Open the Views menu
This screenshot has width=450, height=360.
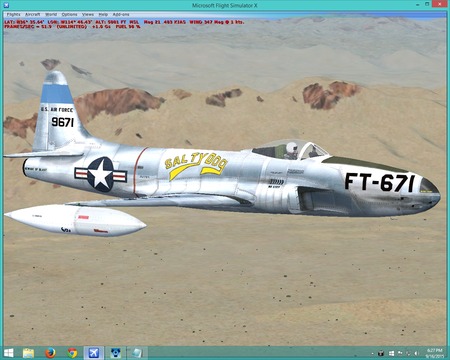(x=88, y=15)
